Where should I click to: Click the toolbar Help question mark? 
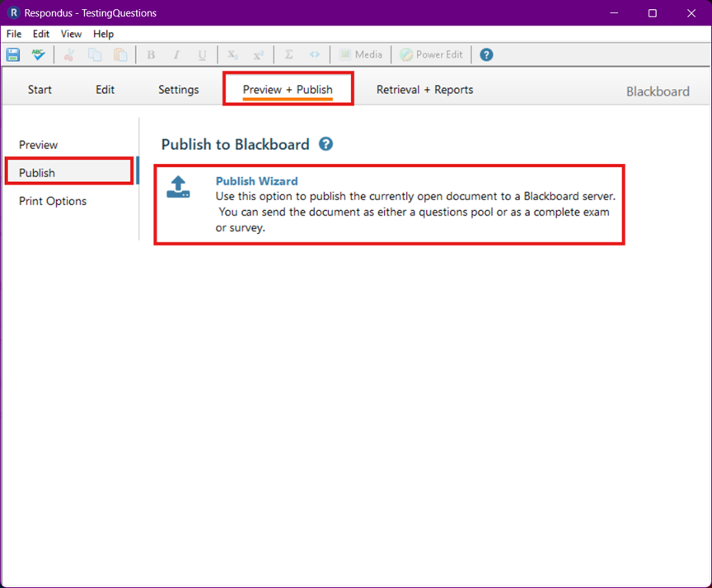point(486,55)
